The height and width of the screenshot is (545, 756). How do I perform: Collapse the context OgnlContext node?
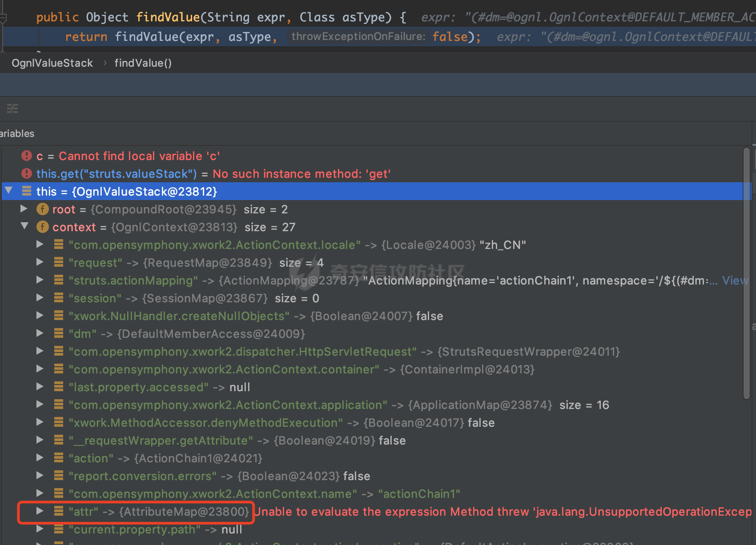[24, 227]
